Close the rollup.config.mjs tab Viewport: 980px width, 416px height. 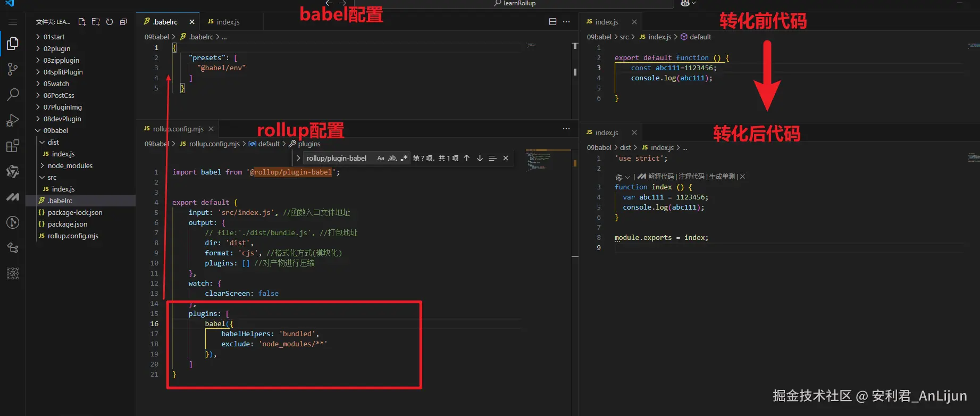211,129
